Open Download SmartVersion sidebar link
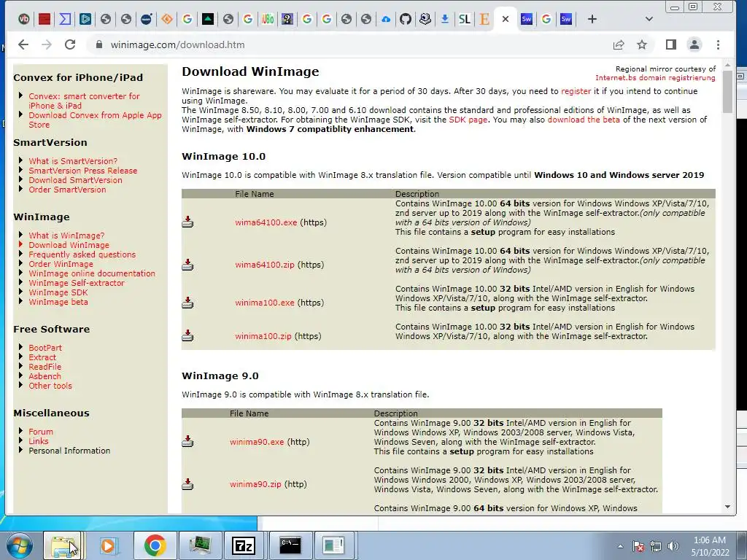The image size is (747, 560). click(x=75, y=180)
